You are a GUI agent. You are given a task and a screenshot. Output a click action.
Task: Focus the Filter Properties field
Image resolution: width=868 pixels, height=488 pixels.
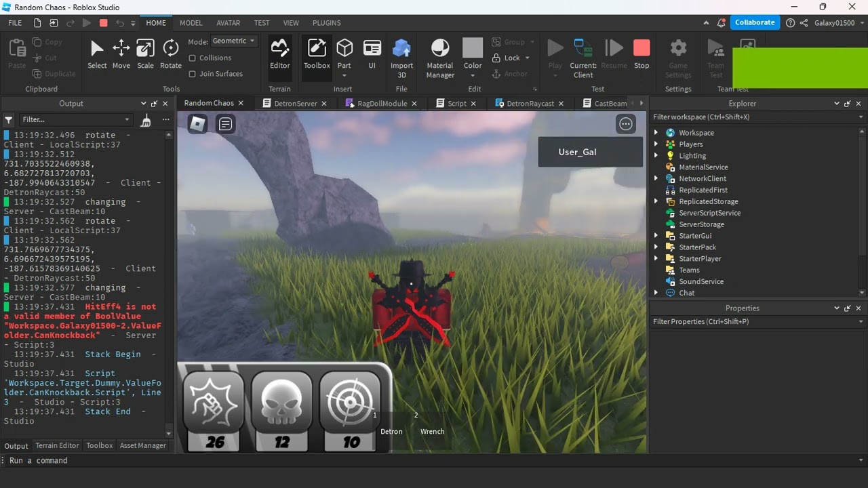[x=757, y=322]
